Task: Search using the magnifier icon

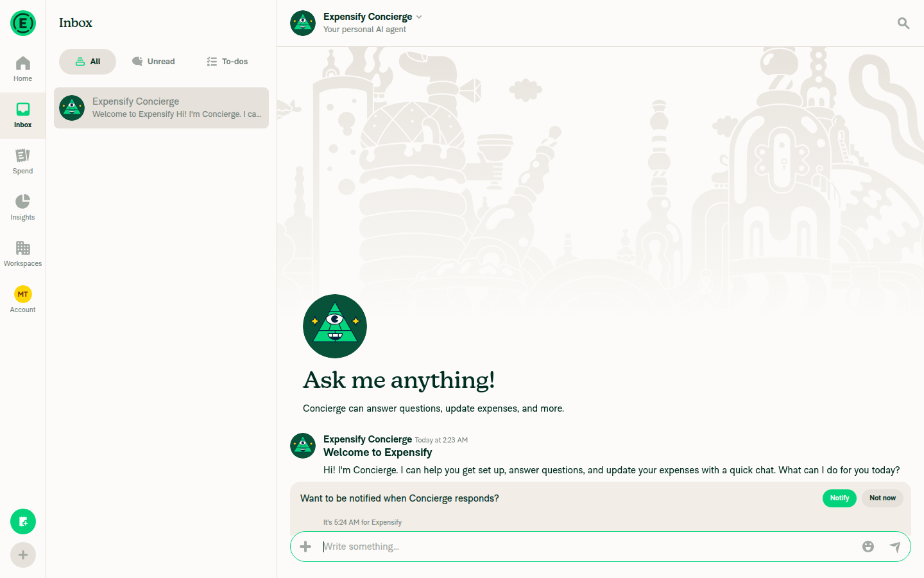Action: click(903, 23)
